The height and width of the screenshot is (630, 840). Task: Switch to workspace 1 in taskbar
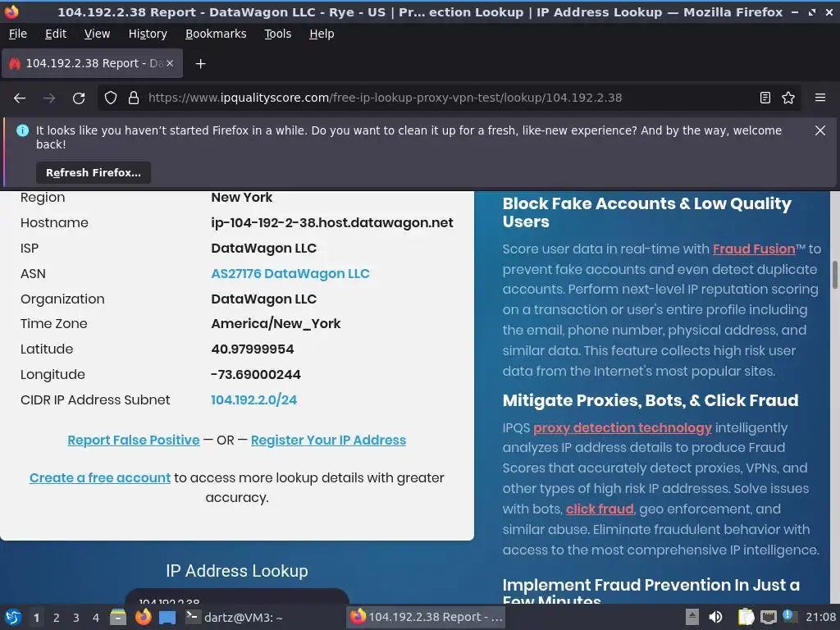tap(36, 618)
